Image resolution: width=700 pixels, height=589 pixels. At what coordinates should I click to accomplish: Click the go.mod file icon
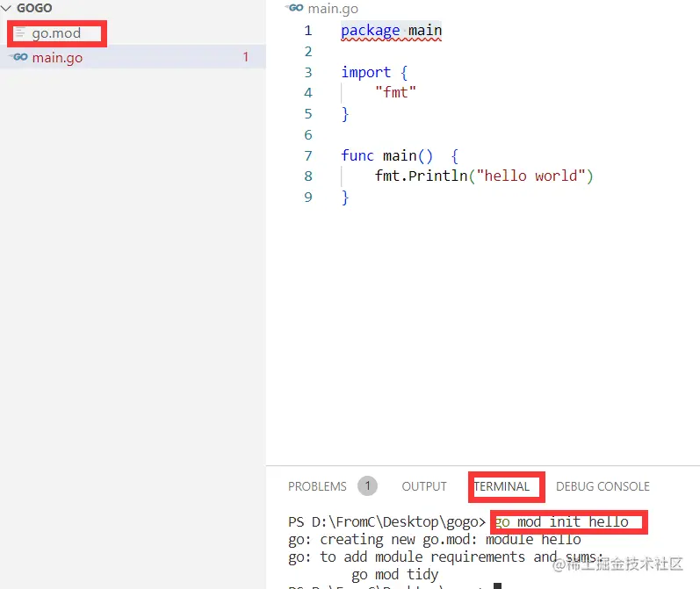tap(20, 33)
